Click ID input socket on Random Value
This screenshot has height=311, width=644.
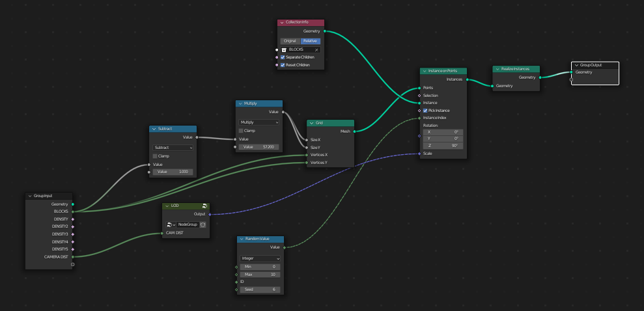[236, 282]
